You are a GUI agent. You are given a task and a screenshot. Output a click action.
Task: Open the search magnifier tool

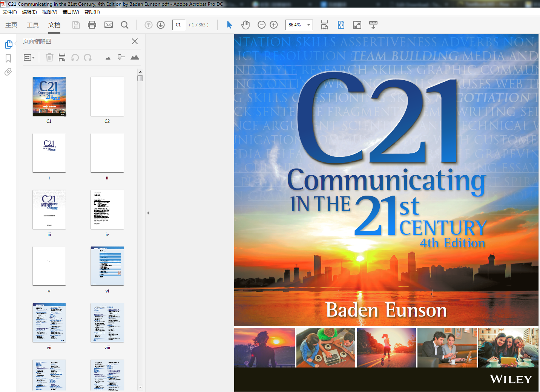coord(124,25)
